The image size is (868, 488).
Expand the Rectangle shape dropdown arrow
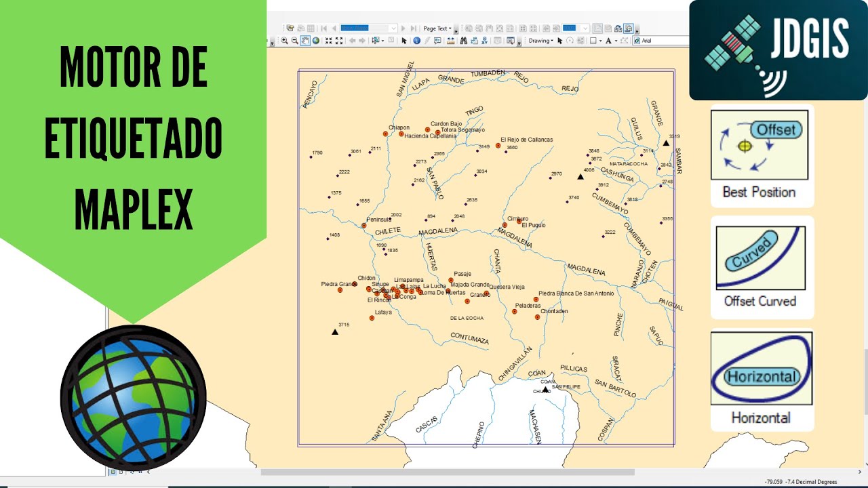tap(600, 41)
